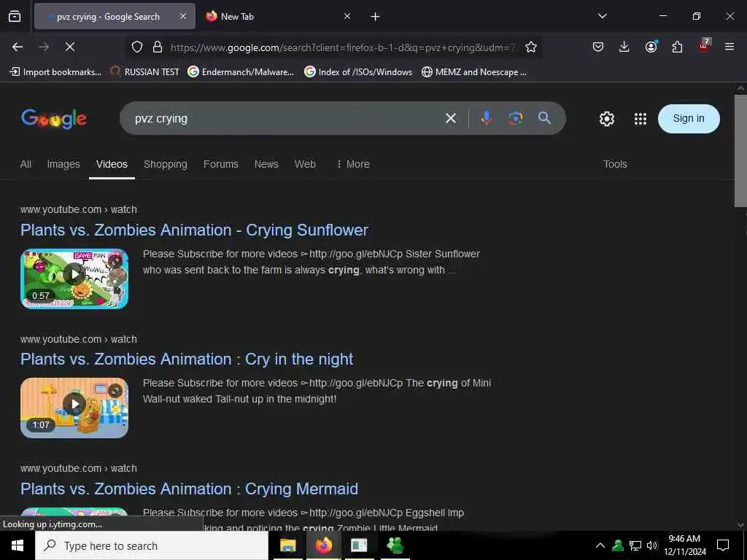Image resolution: width=747 pixels, height=560 pixels.
Task: Open the taskbar app next to Firefox
Action: (359, 545)
